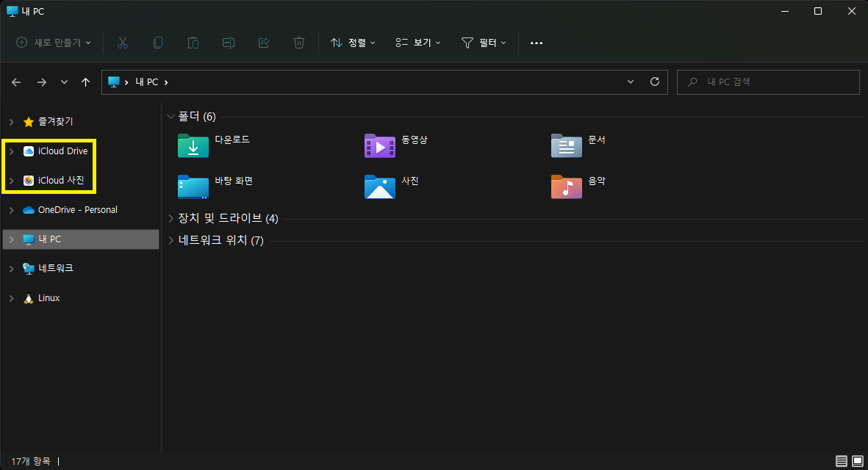Screen dimensions: 868x470
Task: Refresh the current folder view
Action: point(655,82)
